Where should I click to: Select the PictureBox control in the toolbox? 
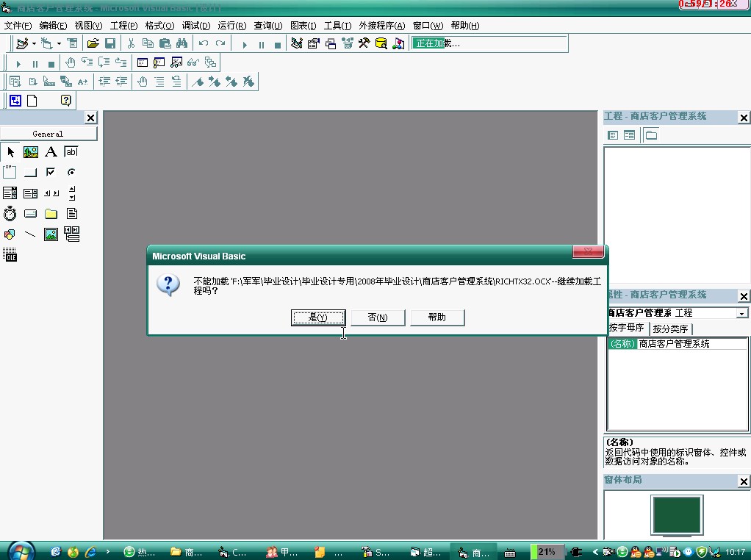point(31,152)
